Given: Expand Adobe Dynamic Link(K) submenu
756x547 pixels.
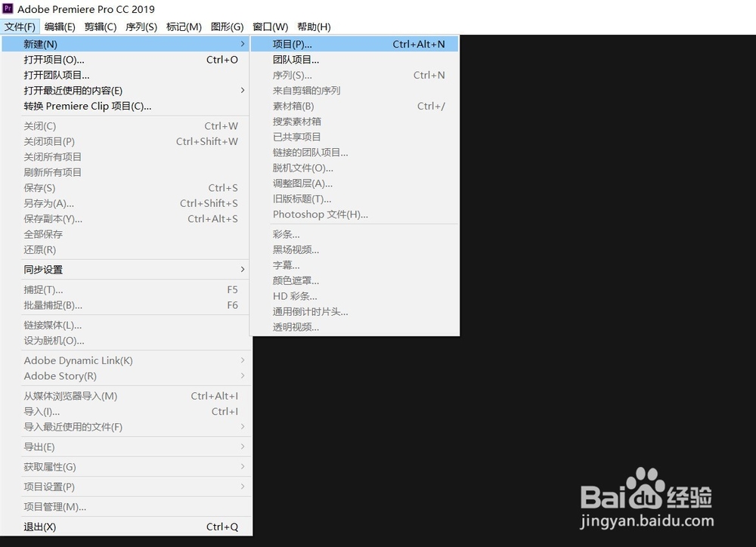Looking at the screenshot, I should (125, 360).
